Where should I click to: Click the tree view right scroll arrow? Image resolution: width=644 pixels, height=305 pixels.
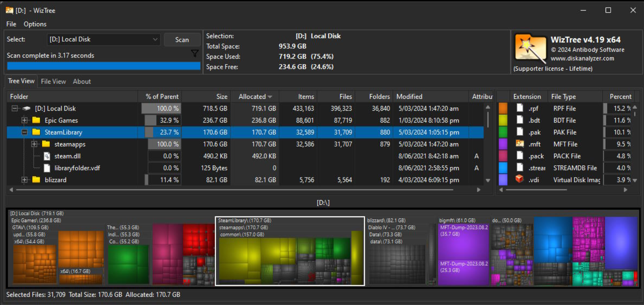pyautogui.click(x=479, y=190)
